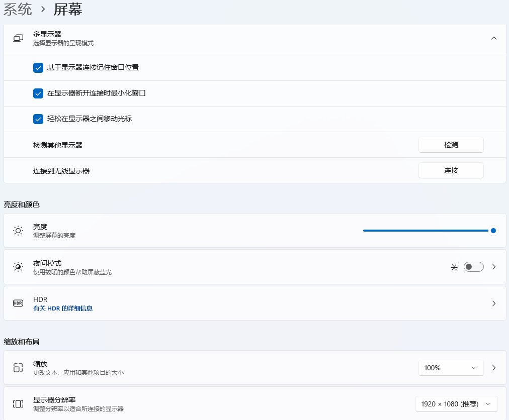Image resolution: width=509 pixels, height=420 pixels.
Task: Go back to 系统 in the breadcrumb
Action: [x=18, y=9]
